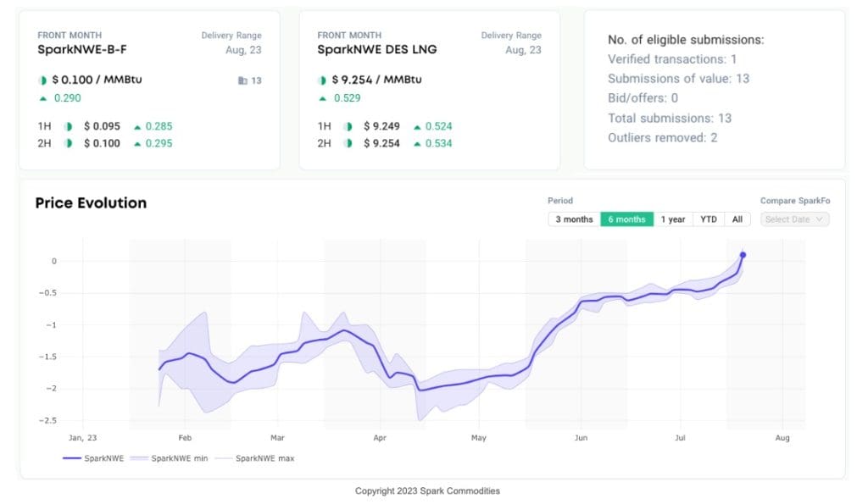Click up arrow next to 0.534 change
Screen dimensions: 868x504
(417, 144)
